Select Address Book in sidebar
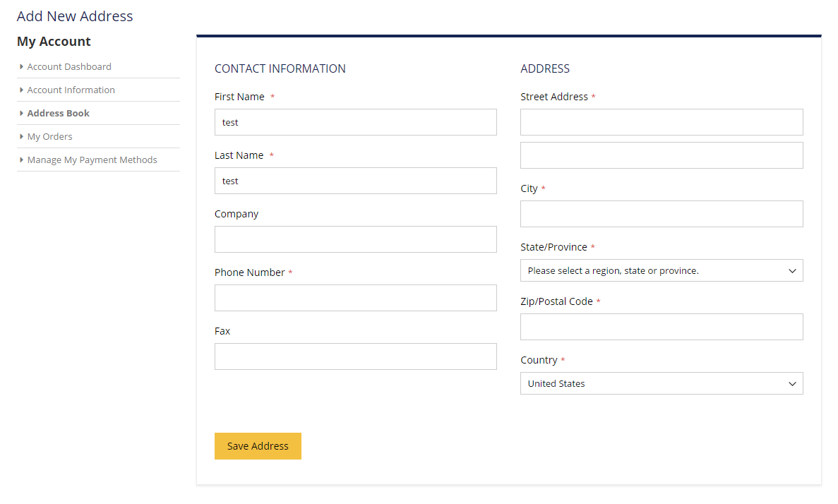Viewport: 838px width, 504px height. pos(59,114)
